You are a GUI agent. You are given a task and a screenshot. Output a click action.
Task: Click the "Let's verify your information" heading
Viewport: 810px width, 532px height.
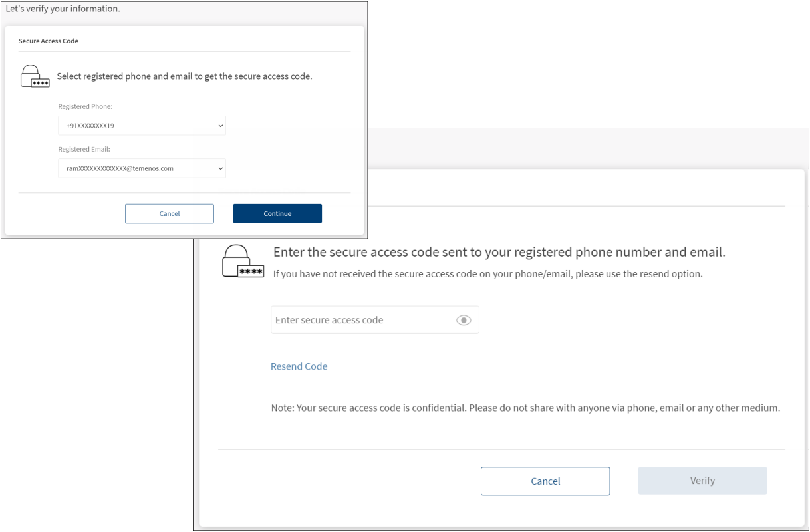pyautogui.click(x=63, y=9)
